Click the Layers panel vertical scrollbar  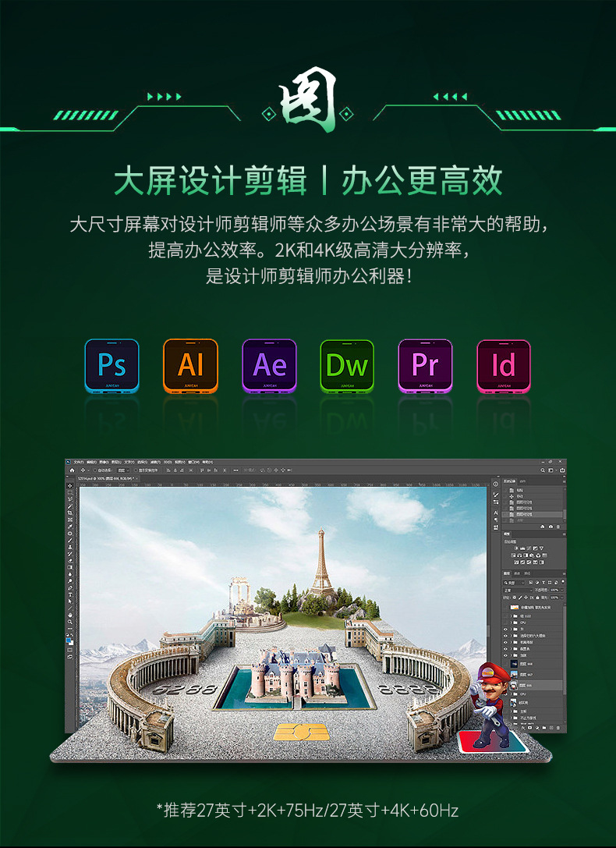pyautogui.click(x=565, y=649)
